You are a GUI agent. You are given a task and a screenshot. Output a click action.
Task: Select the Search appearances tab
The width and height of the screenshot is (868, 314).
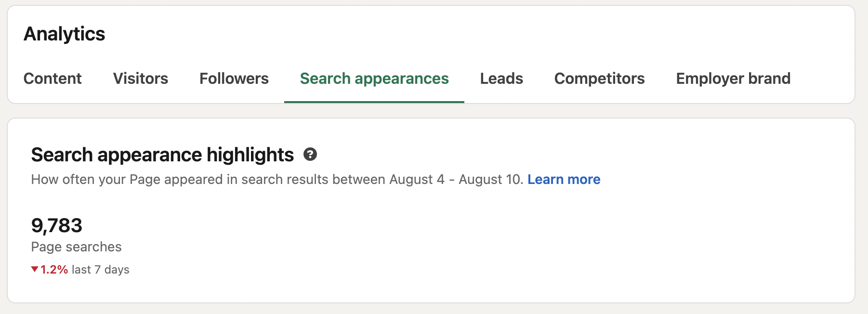374,78
